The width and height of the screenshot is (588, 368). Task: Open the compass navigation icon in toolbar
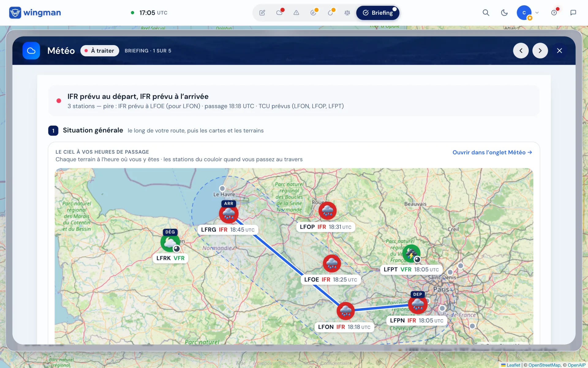[x=313, y=13]
